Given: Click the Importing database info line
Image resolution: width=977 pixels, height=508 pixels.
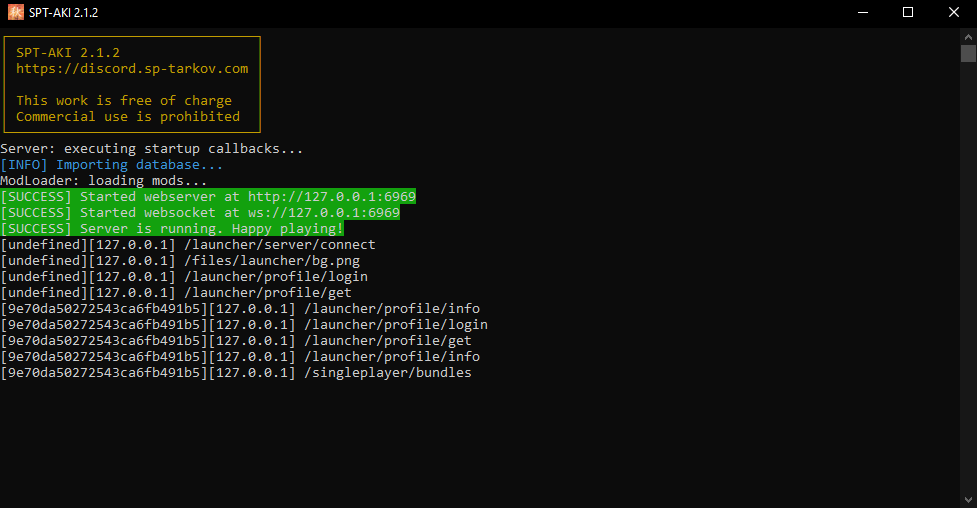Looking at the screenshot, I should click(x=112, y=165).
